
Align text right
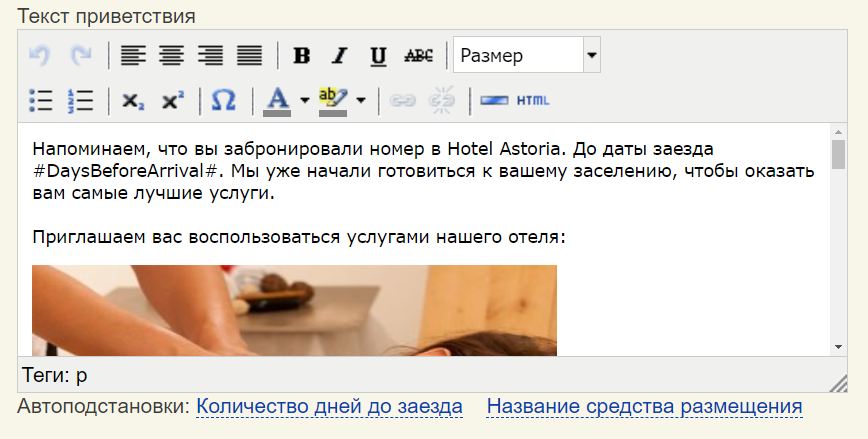coord(211,55)
